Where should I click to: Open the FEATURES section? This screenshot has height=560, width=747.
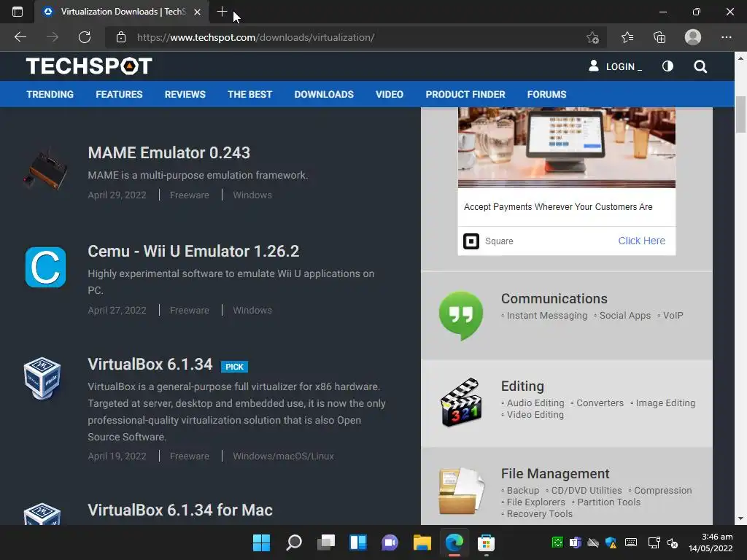(x=119, y=94)
